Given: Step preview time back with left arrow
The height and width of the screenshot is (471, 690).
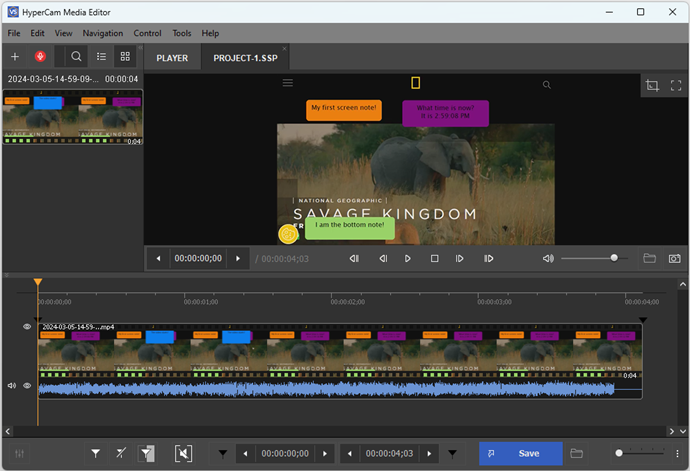Looking at the screenshot, I should pos(158,258).
